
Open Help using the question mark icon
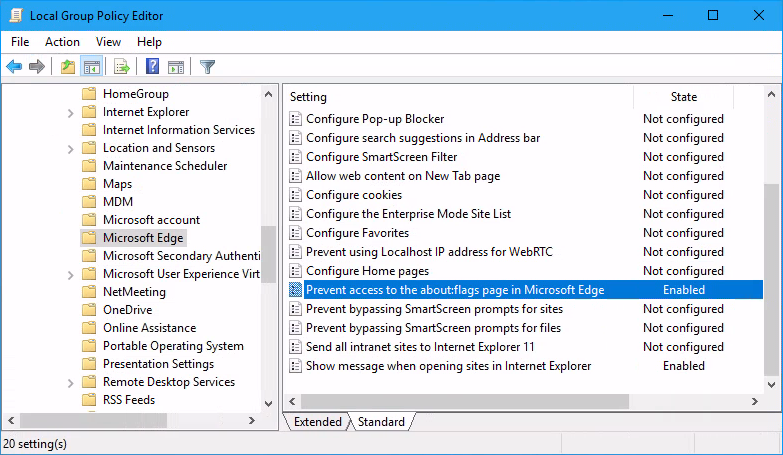coord(152,67)
